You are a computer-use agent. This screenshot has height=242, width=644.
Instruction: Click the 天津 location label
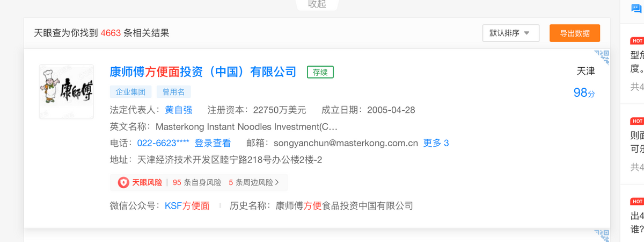click(586, 72)
